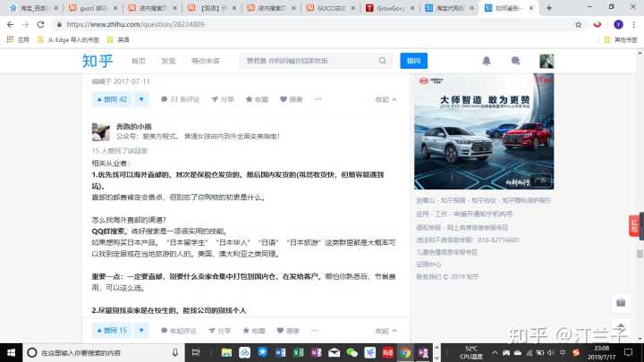Upvote the first answer 赞同 42
This screenshot has width=644, height=362.
point(110,99)
